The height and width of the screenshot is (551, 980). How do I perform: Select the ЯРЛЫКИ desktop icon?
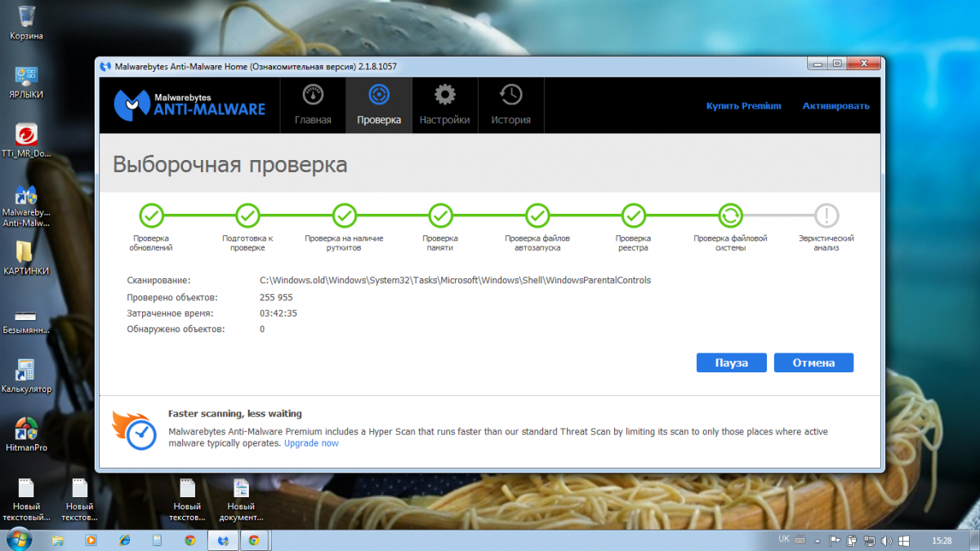point(26,82)
